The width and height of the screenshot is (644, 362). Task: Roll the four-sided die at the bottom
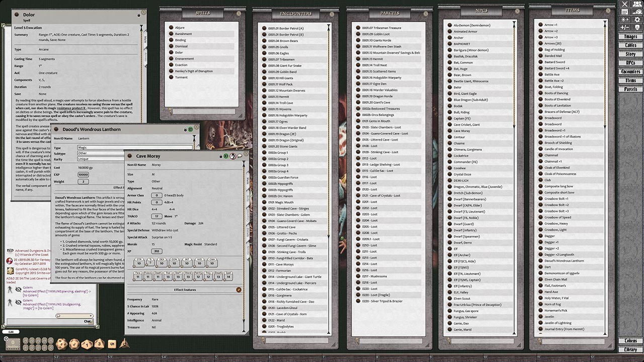click(124, 344)
